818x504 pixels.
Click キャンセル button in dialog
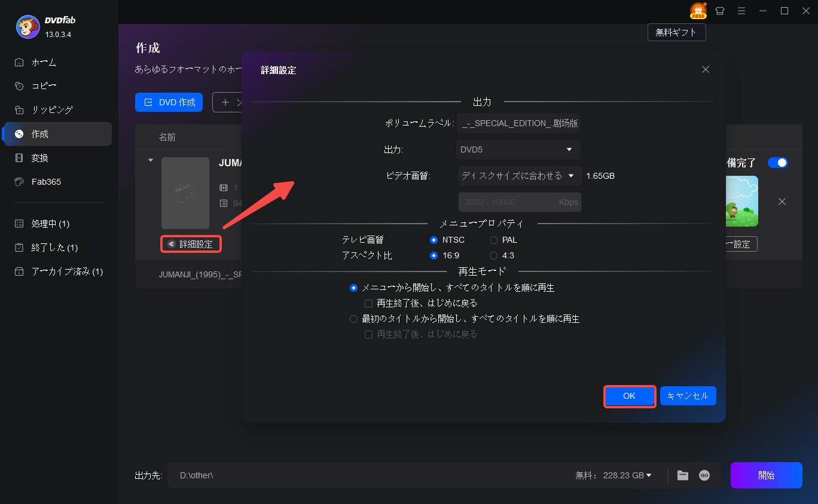[x=688, y=396]
